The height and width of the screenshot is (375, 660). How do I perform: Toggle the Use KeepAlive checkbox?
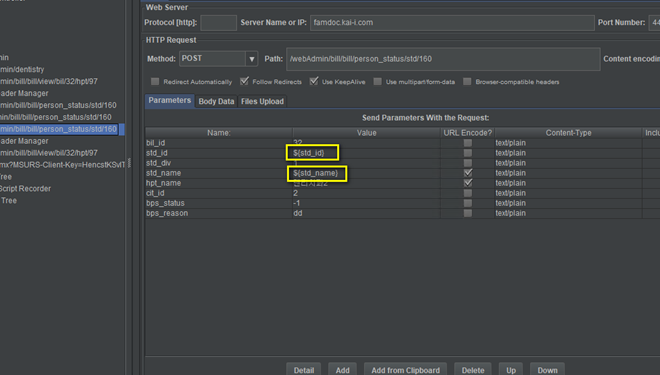click(314, 81)
